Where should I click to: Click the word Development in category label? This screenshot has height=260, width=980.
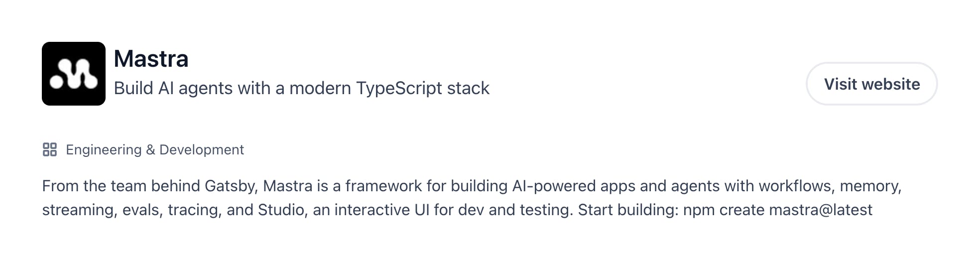coord(202,149)
